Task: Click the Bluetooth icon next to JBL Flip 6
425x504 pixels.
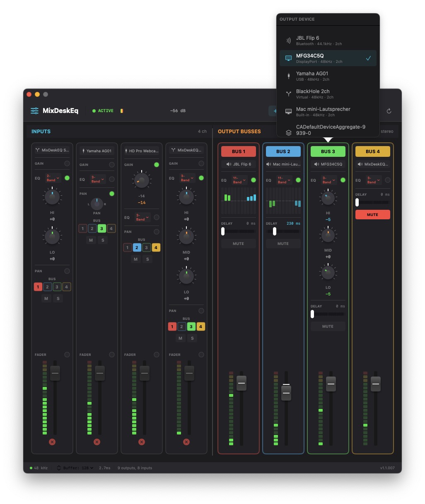Action: [289, 40]
